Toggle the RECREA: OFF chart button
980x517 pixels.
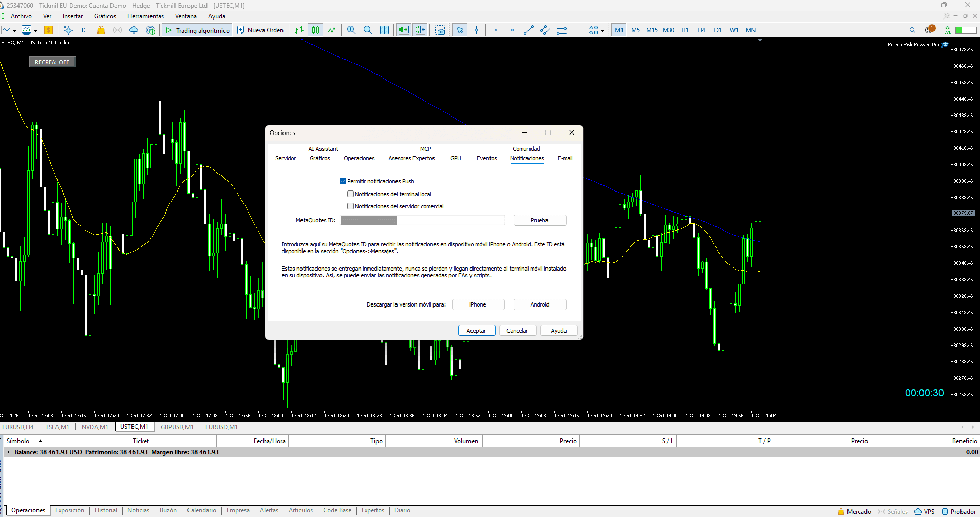click(x=52, y=62)
